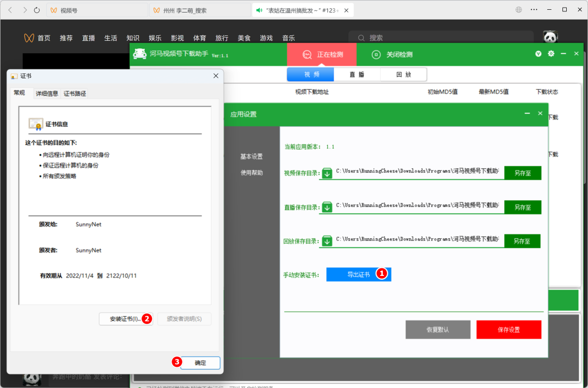
Task: Click 另存至 for 视频保存目录
Action: [x=522, y=173]
